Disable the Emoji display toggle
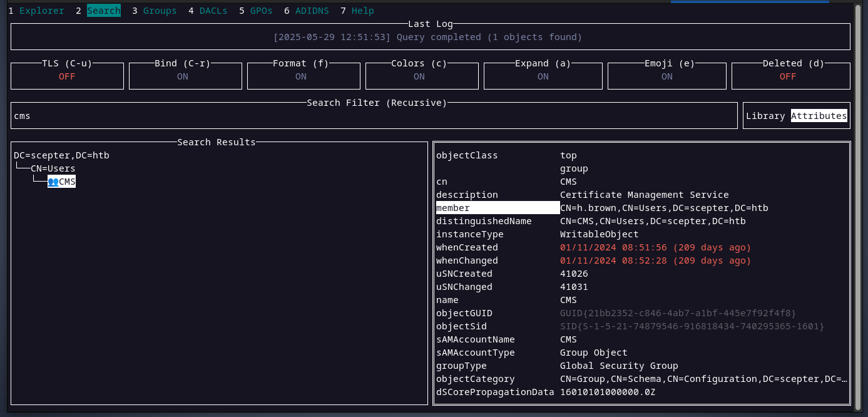 tap(666, 76)
